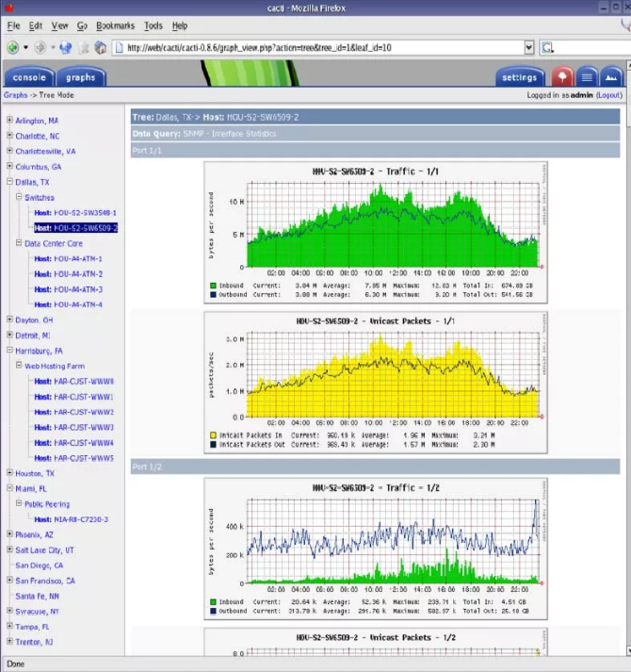Open the Tools menu
The height and width of the screenshot is (672, 631).
coord(154,25)
